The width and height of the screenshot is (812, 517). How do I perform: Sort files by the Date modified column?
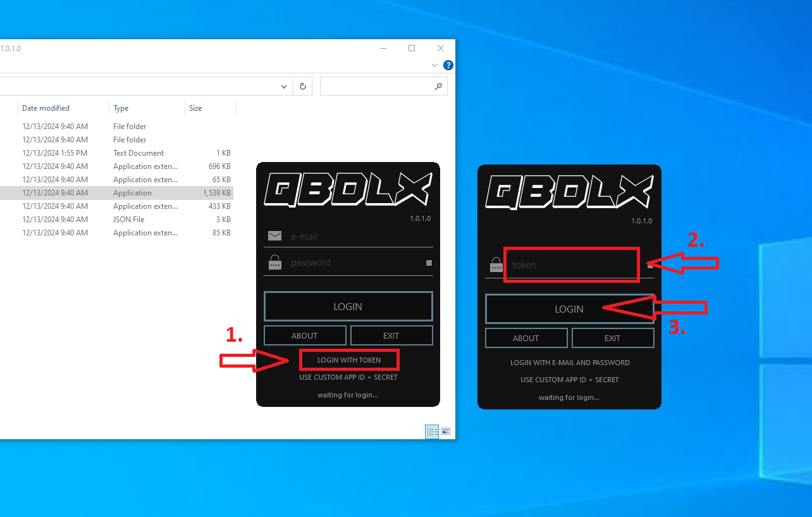(46, 108)
